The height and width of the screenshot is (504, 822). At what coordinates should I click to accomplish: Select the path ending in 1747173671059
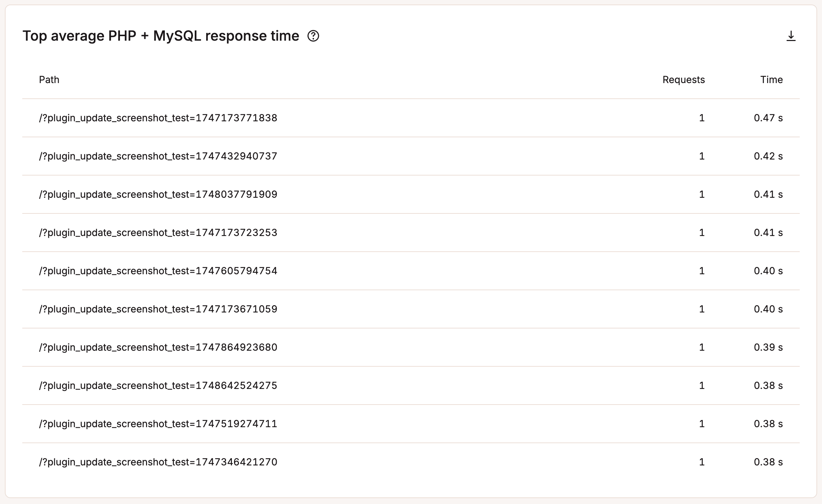[x=158, y=309]
